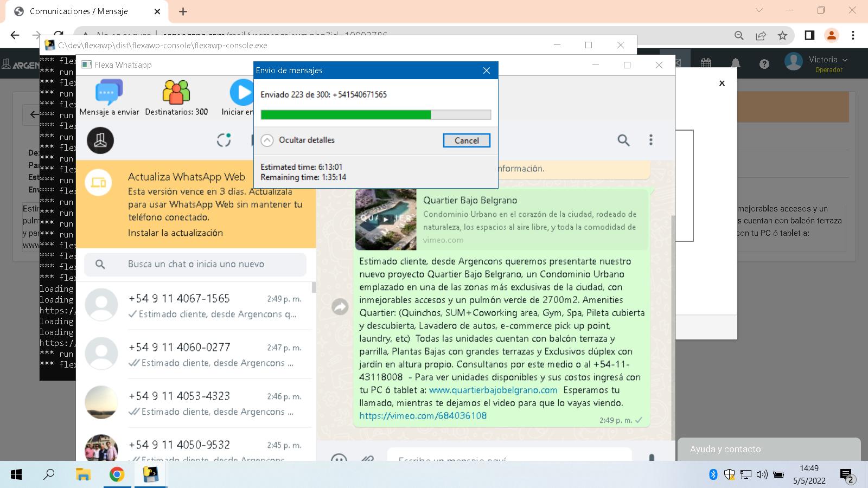Viewport: 868px width, 488px height.
Task: Close the web page modal X
Action: 722,83
